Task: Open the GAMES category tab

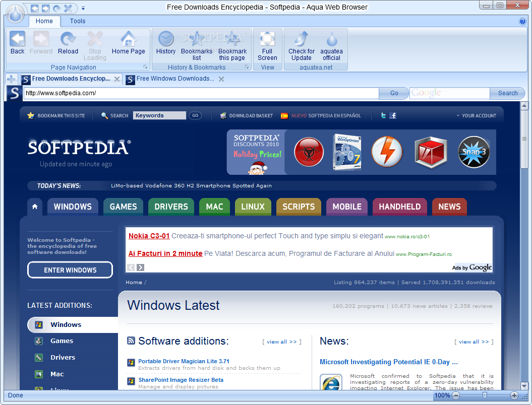Action: [123, 207]
